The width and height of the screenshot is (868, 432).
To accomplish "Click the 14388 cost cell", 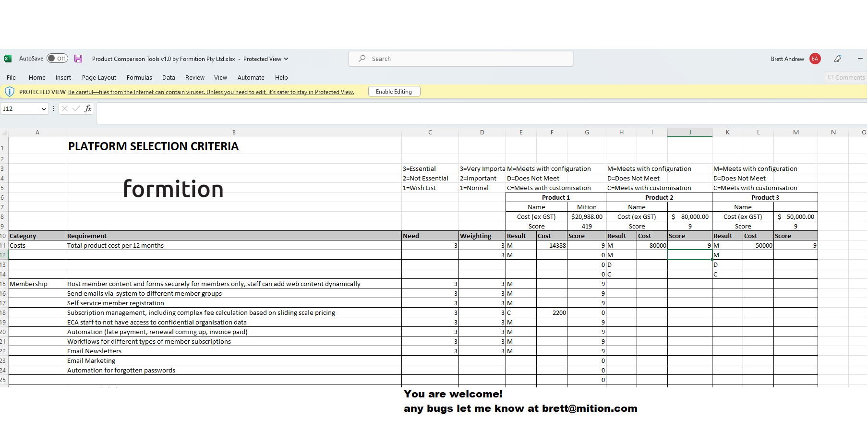I will [552, 245].
